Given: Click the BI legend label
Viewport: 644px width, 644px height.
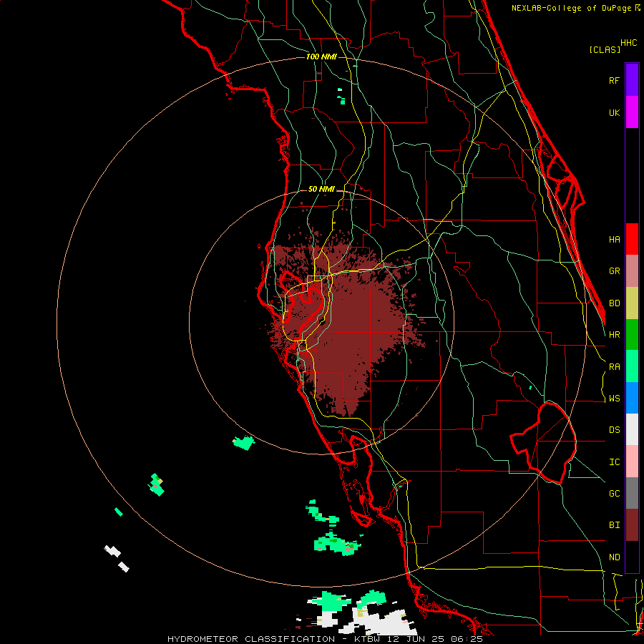Looking at the screenshot, I should click(x=614, y=525).
